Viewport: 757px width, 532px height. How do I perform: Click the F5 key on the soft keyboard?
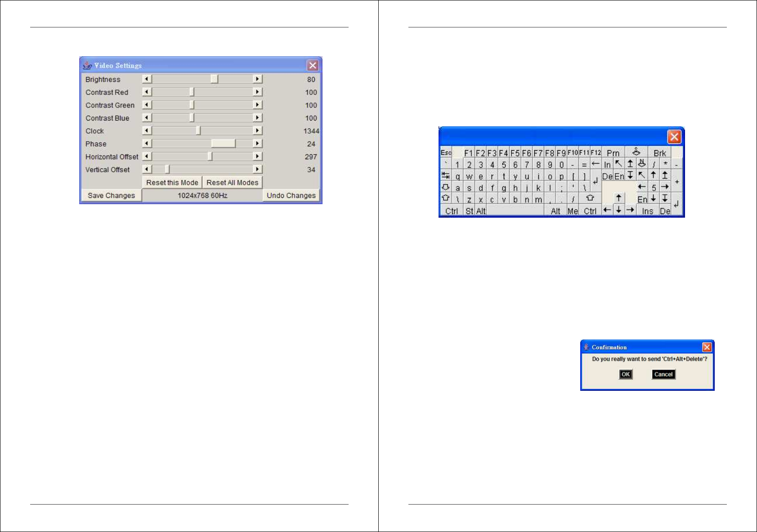point(515,152)
